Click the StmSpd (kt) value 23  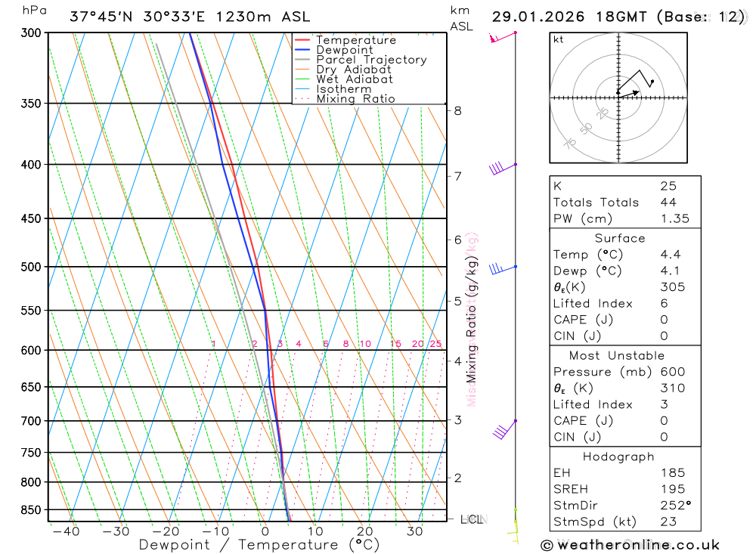668,522
